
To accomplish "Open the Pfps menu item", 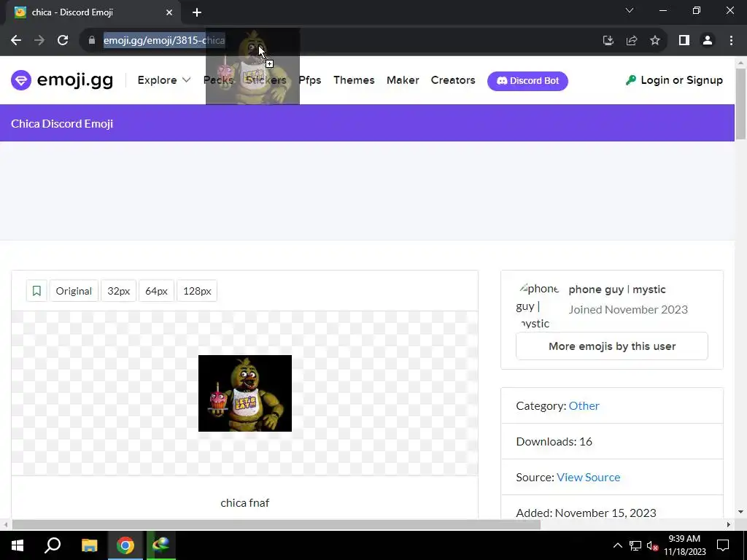I will 309,80.
